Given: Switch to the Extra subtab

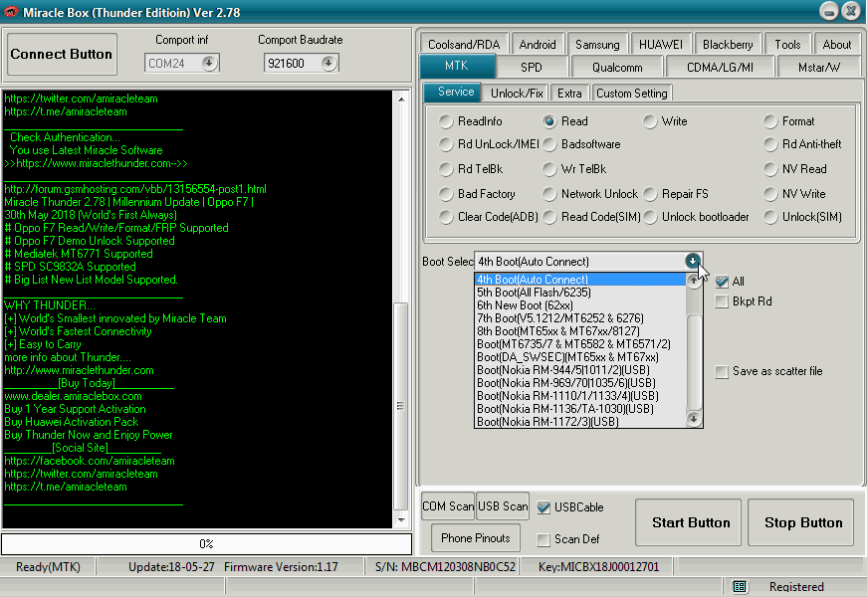Looking at the screenshot, I should (569, 93).
